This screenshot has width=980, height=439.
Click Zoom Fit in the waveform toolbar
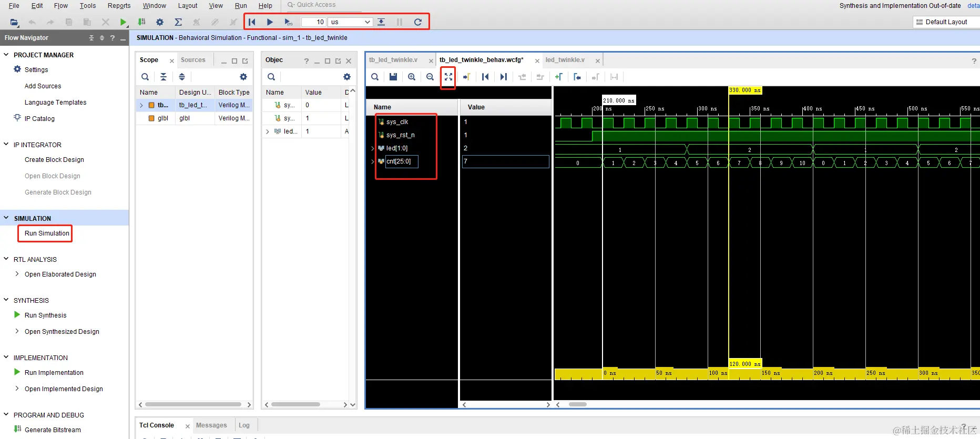coord(448,77)
